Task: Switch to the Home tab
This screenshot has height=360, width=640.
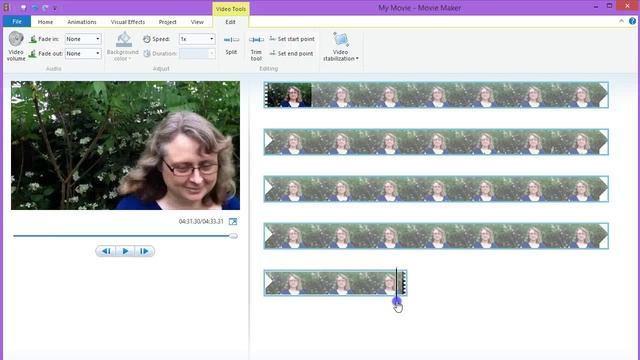Action: click(x=45, y=22)
